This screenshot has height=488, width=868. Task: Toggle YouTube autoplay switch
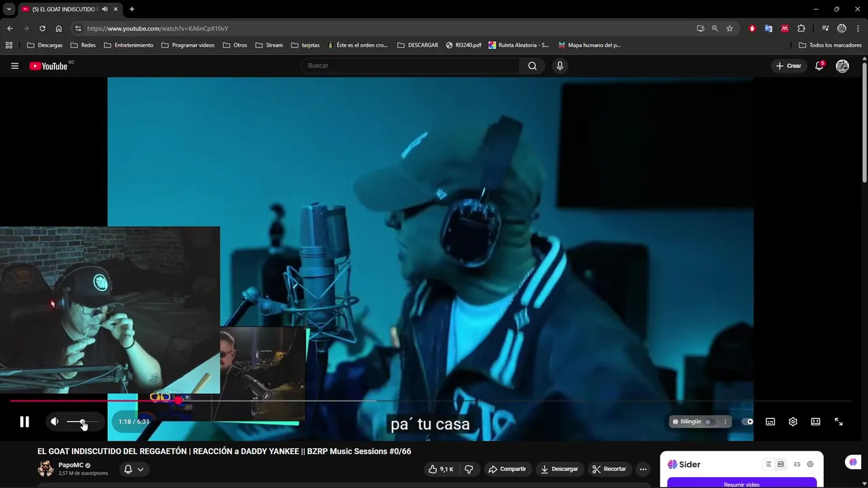point(747,422)
